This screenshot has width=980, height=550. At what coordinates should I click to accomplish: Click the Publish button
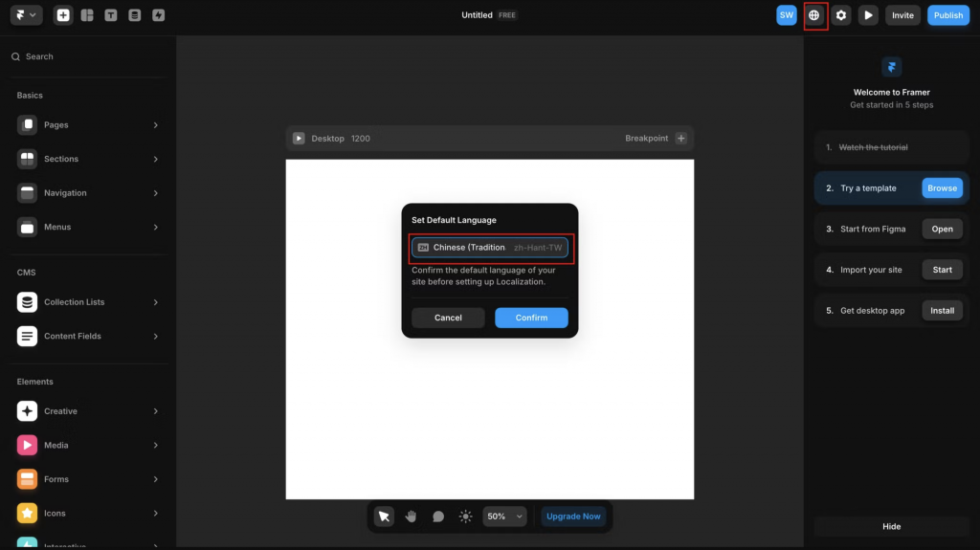coord(948,15)
